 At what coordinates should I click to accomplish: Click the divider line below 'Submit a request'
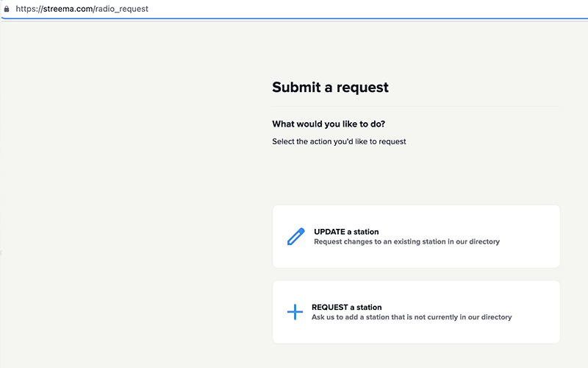coord(415,106)
